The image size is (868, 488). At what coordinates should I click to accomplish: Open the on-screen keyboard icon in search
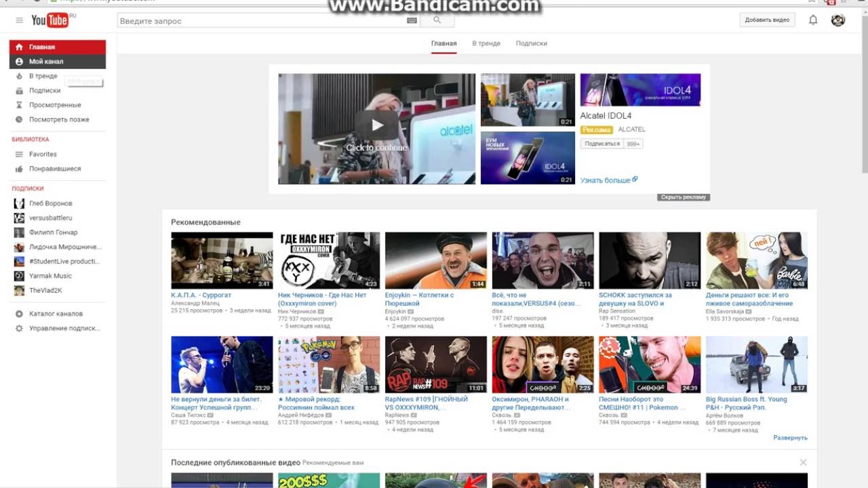412,20
